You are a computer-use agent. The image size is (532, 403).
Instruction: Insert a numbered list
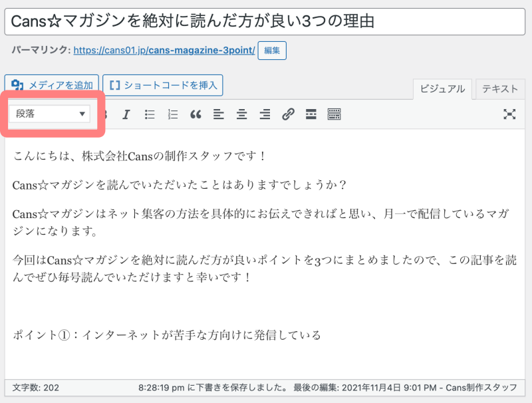pyautogui.click(x=173, y=114)
